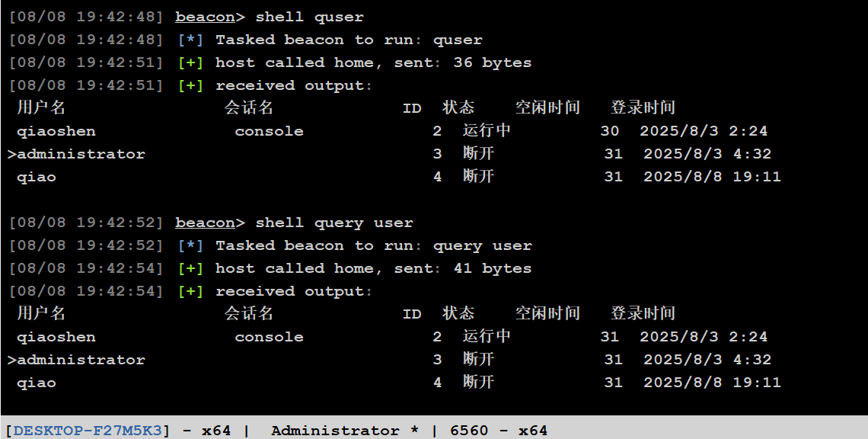Click the [+] marker on the 19:42:51 received output line

pos(190,85)
